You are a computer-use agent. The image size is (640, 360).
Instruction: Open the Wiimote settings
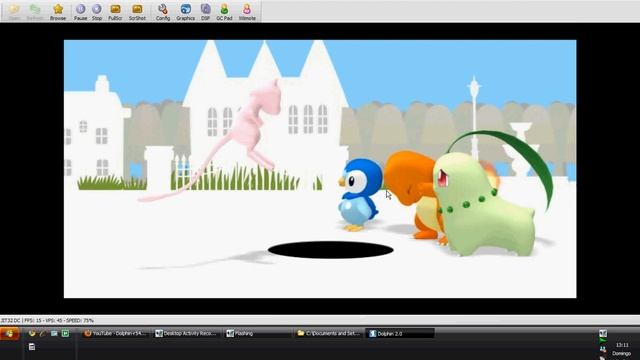pyautogui.click(x=247, y=11)
